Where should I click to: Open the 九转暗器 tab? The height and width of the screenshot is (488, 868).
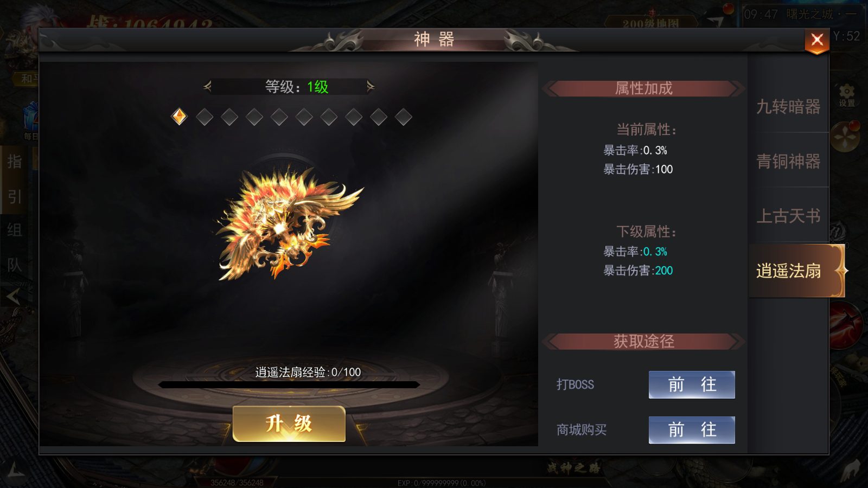[x=788, y=107]
